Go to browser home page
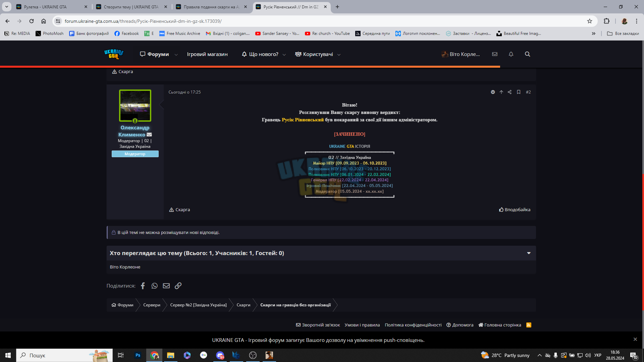The height and width of the screenshot is (362, 644). click(x=44, y=21)
